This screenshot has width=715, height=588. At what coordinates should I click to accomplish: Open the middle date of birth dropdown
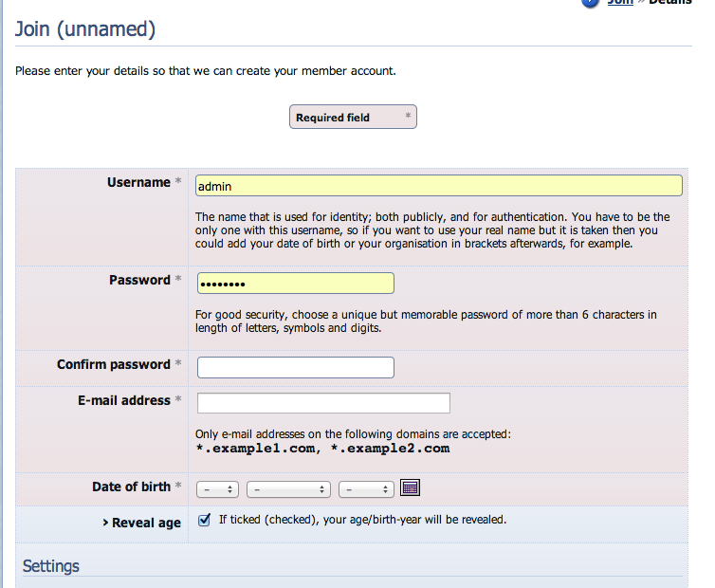coord(288,489)
